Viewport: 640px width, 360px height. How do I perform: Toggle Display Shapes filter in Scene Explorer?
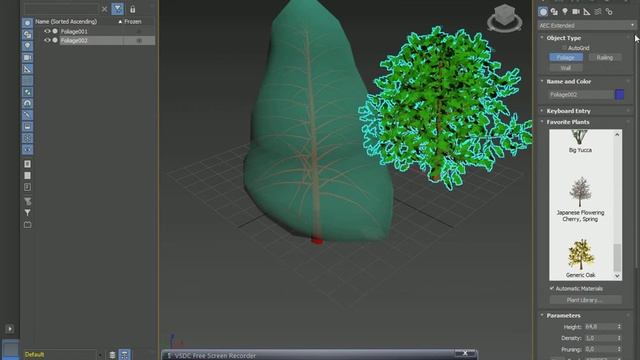[27, 34]
